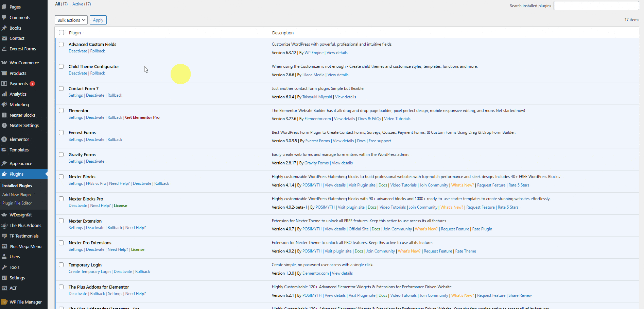Click the TP Testimonials sidebar icon

[x=4, y=236]
